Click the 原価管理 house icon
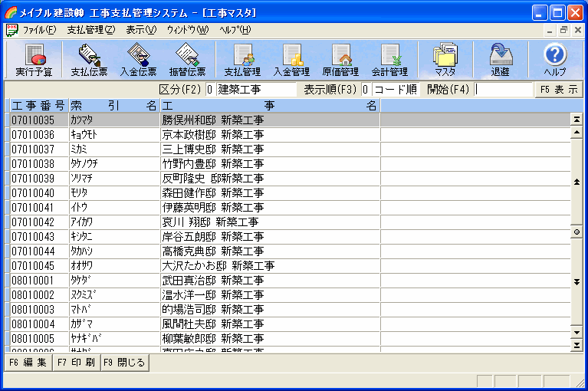 pos(340,60)
